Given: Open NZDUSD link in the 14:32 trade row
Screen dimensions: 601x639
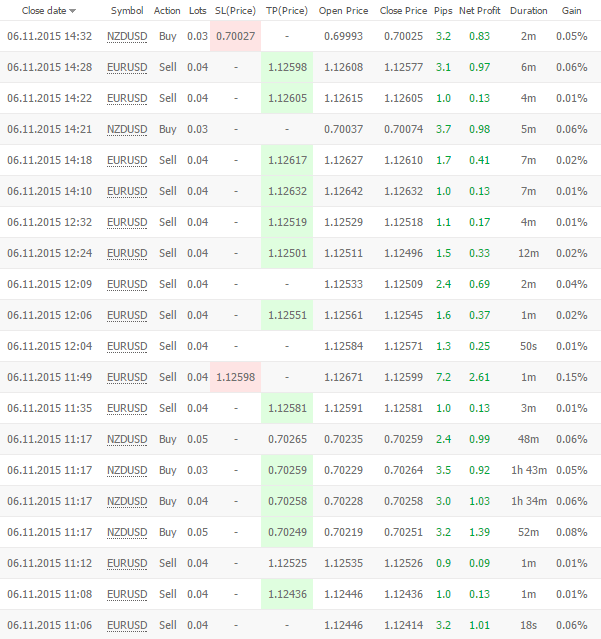Looking at the screenshot, I should (127, 36).
